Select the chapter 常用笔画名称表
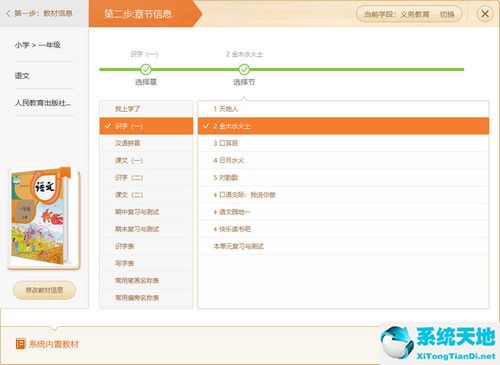 (x=146, y=281)
